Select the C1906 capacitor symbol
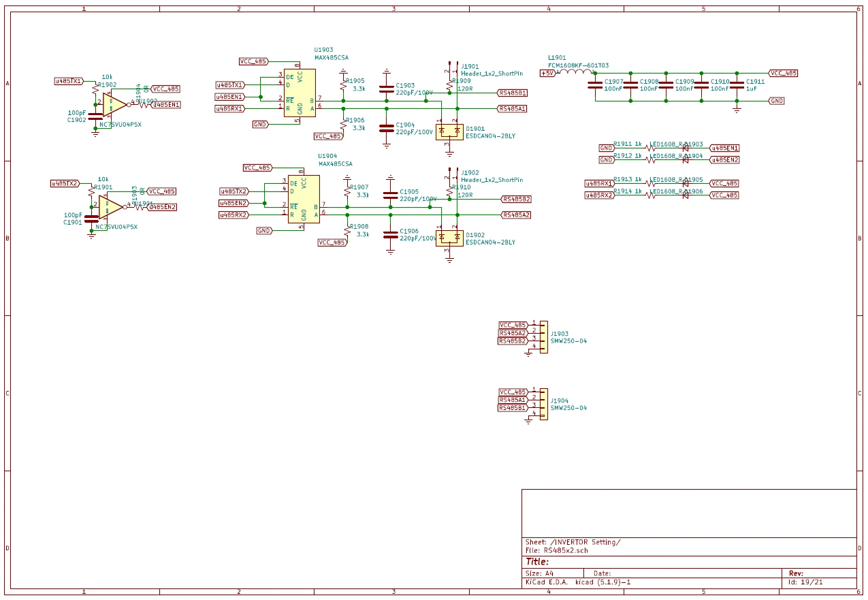The width and height of the screenshot is (868, 600). click(390, 234)
